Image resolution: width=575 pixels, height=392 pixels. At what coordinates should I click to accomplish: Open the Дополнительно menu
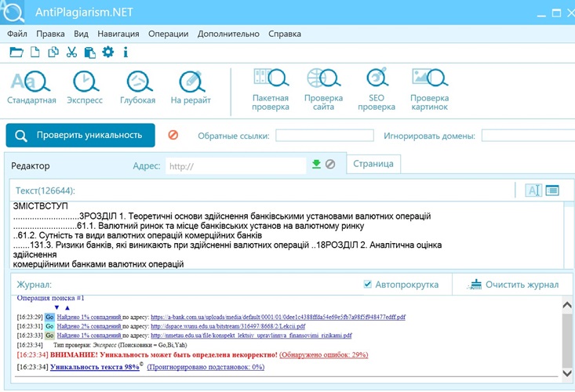tap(228, 34)
